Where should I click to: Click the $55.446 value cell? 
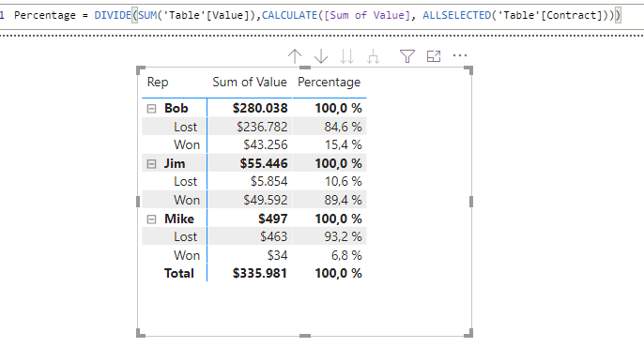pyautogui.click(x=264, y=164)
